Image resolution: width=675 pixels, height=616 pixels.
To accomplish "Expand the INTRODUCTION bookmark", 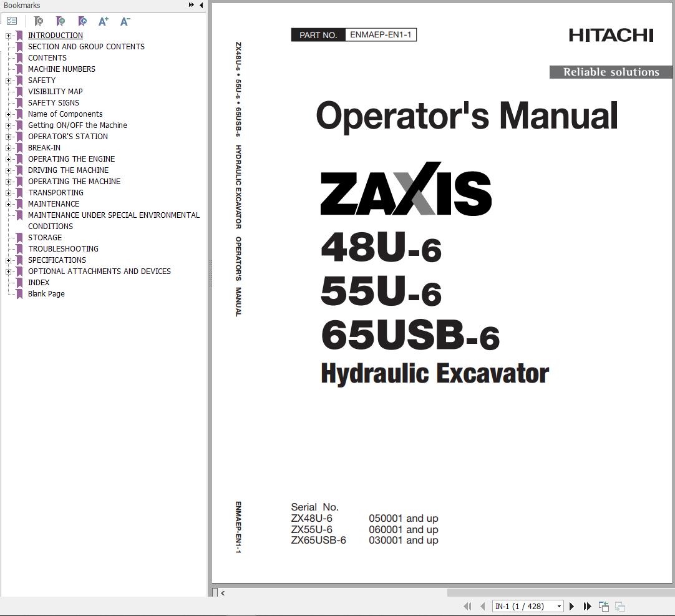I will (8, 36).
